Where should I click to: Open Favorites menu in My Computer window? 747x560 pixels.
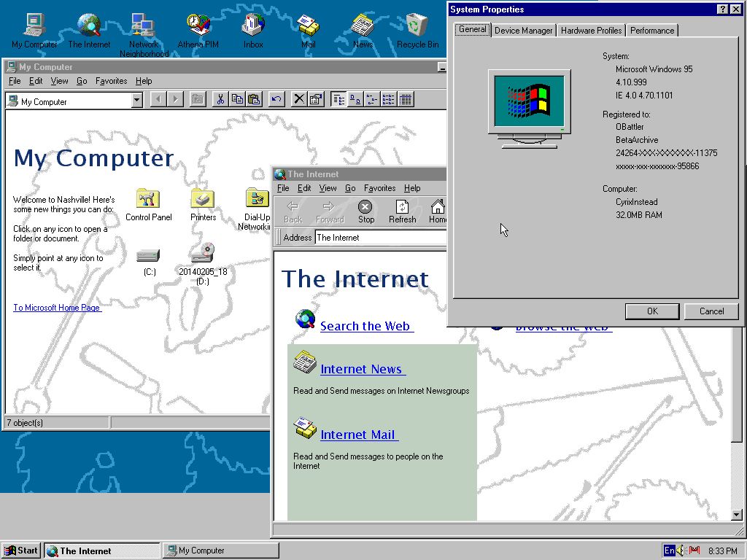[111, 81]
